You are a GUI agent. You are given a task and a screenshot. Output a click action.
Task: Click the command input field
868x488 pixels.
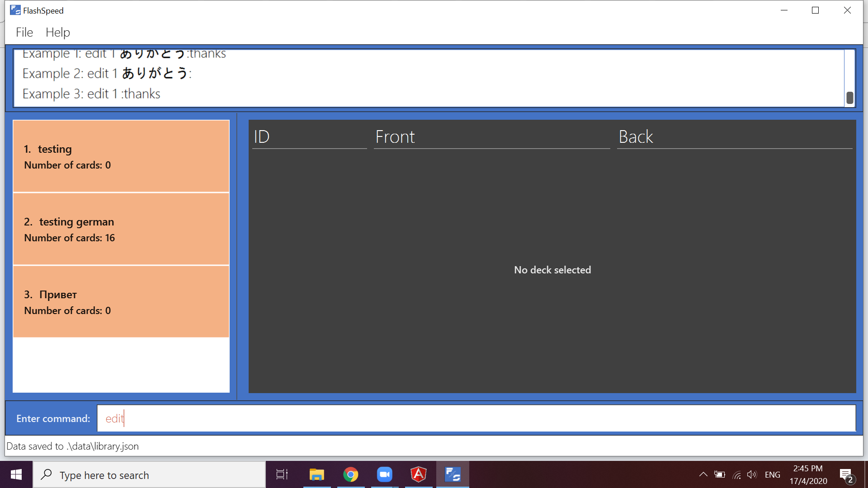pos(476,418)
